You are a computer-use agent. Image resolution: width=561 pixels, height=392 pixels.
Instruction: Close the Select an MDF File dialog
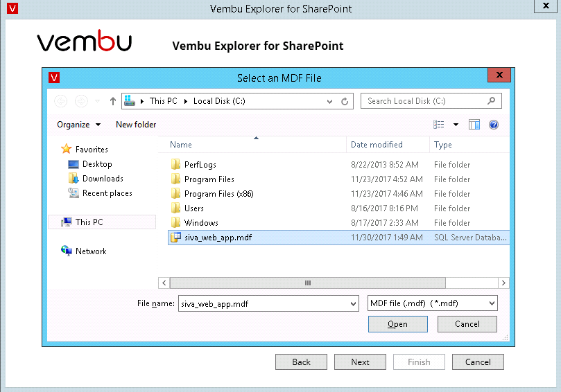coord(499,75)
